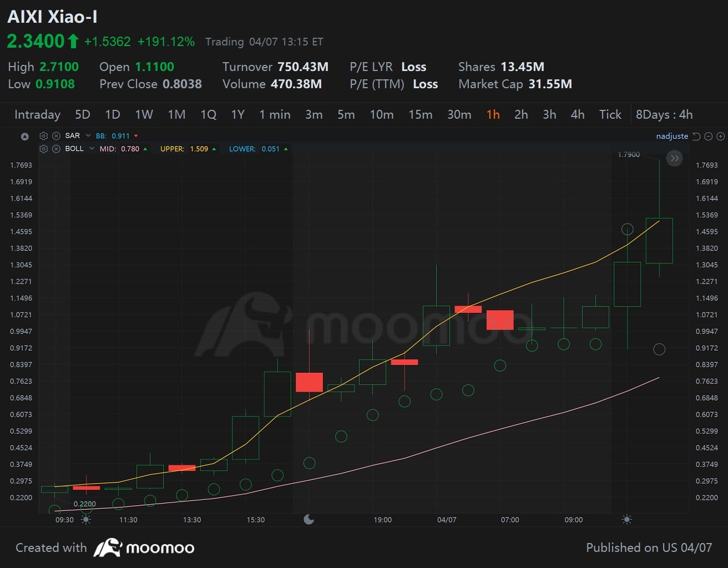Click the Prev Close 0.8038 value
728x568 pixels.
pyautogui.click(x=182, y=84)
